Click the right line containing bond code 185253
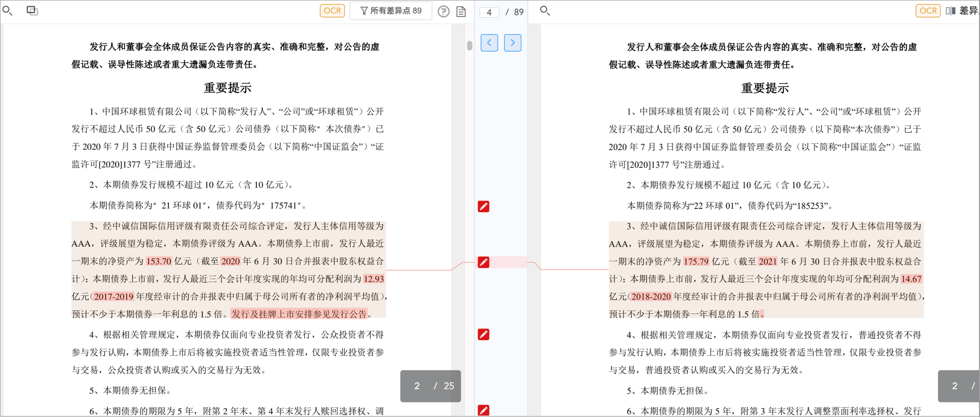The height and width of the screenshot is (417, 980). pyautogui.click(x=730, y=205)
